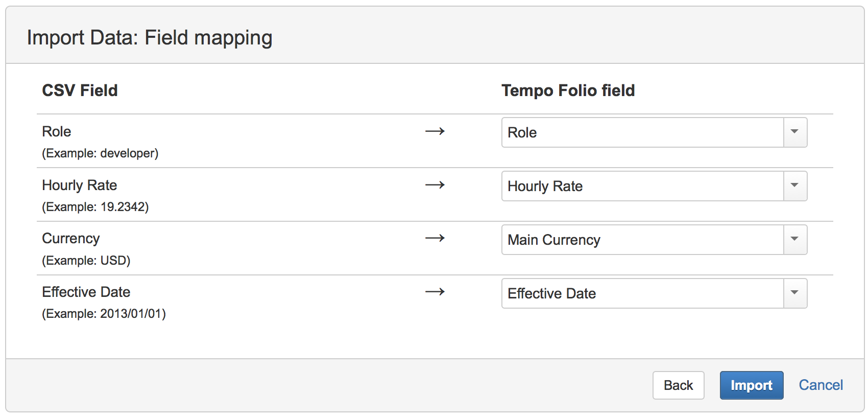This screenshot has height=417, width=868.
Task: Click the mapping arrow beside Hourly Rate
Action: pyautogui.click(x=435, y=185)
